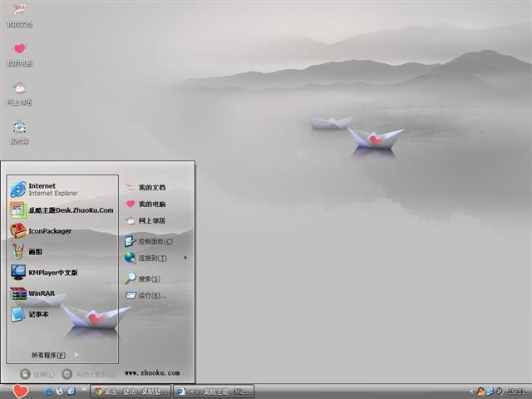
Task: Click the red heart Start button
Action: tap(20, 392)
